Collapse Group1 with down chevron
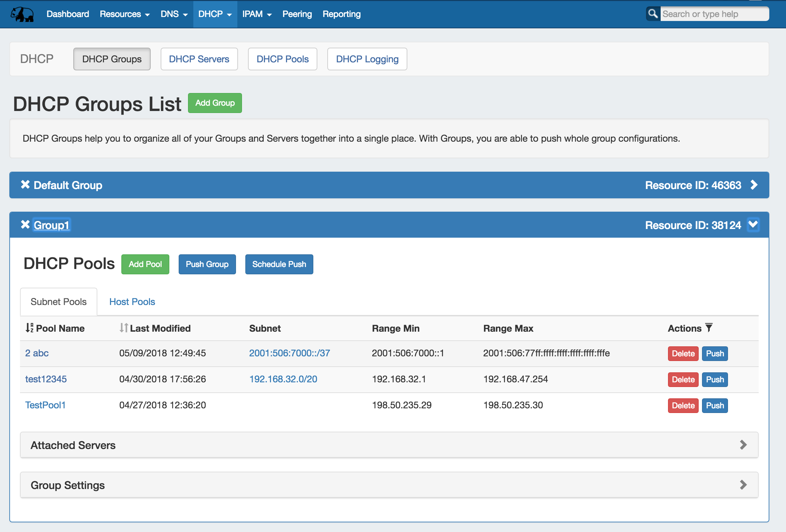Viewport: 786px width, 532px height. tap(753, 225)
